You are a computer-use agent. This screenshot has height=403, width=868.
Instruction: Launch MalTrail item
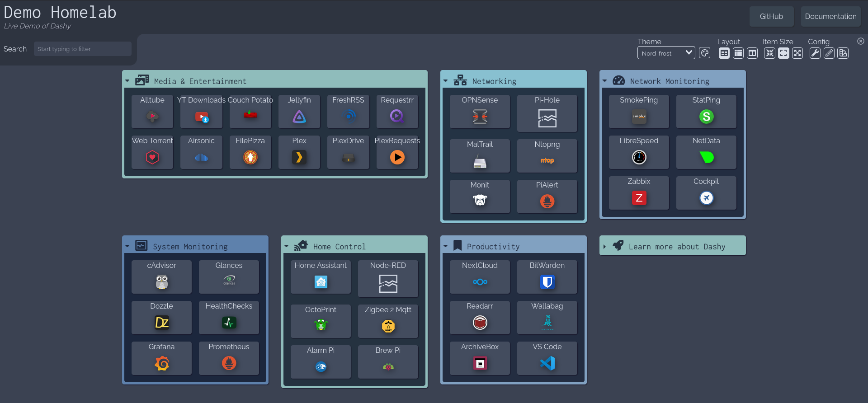coord(480,155)
